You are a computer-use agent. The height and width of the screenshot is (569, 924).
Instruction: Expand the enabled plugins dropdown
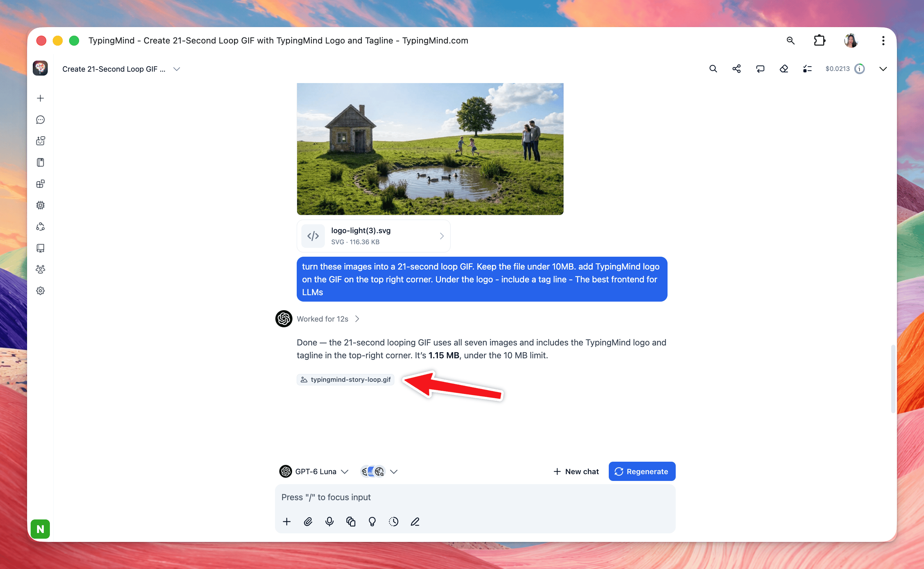point(394,472)
